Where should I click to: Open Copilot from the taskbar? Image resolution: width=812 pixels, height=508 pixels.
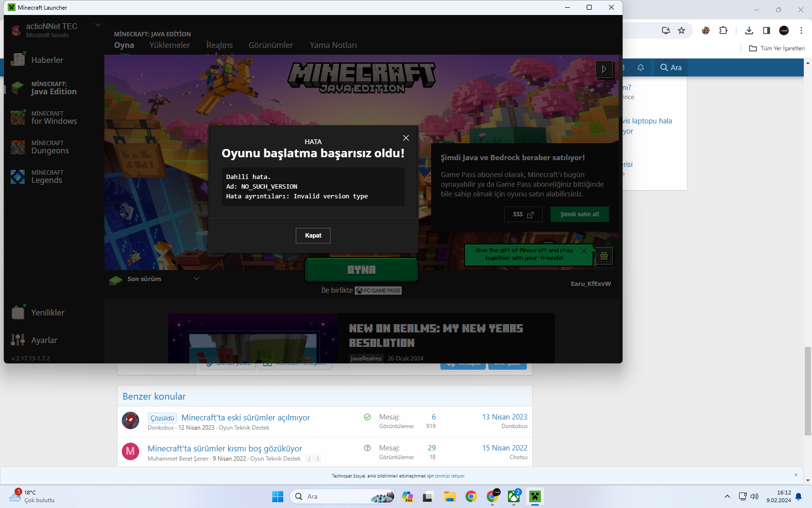pyautogui.click(x=407, y=496)
